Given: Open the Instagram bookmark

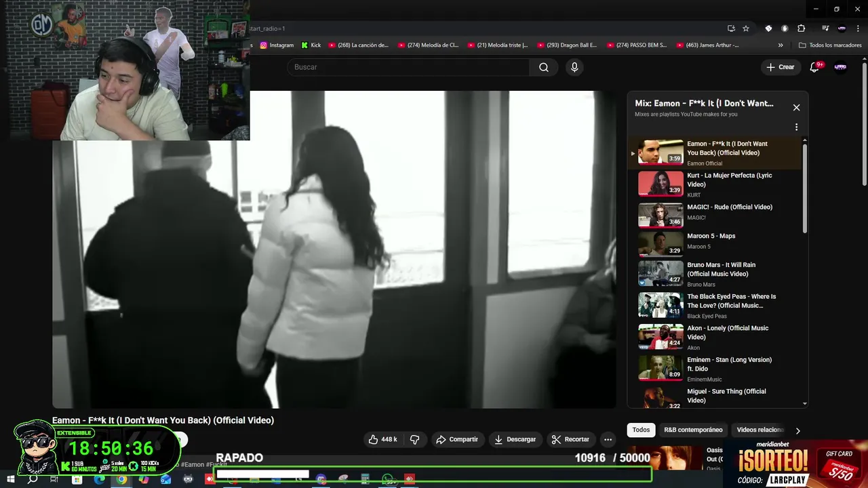Looking at the screenshot, I should click(277, 45).
